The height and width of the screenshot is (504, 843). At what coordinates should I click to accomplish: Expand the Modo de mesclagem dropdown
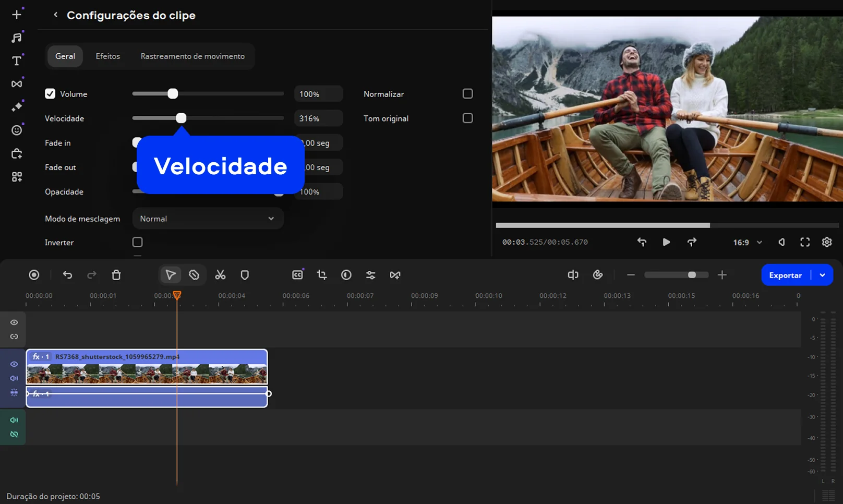[208, 219]
